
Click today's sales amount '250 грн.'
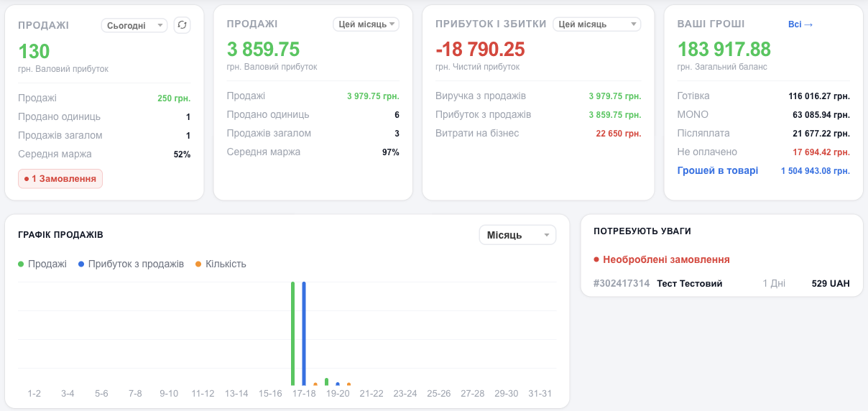click(x=174, y=98)
